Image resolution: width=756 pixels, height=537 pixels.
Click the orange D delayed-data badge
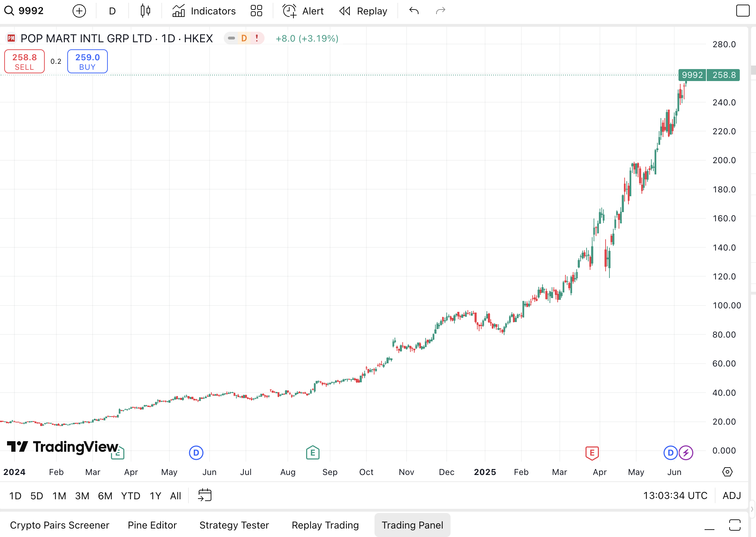(244, 38)
